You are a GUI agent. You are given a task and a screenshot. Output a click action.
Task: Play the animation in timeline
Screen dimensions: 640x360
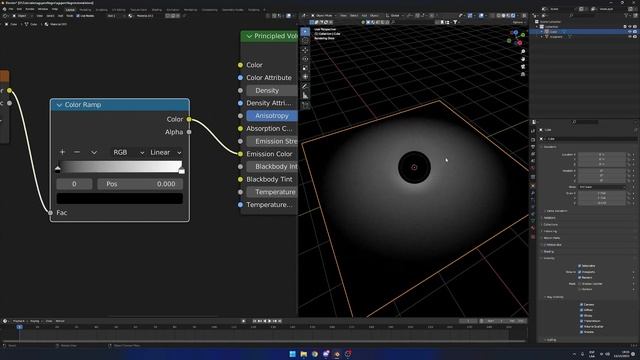pyautogui.click(x=269, y=321)
